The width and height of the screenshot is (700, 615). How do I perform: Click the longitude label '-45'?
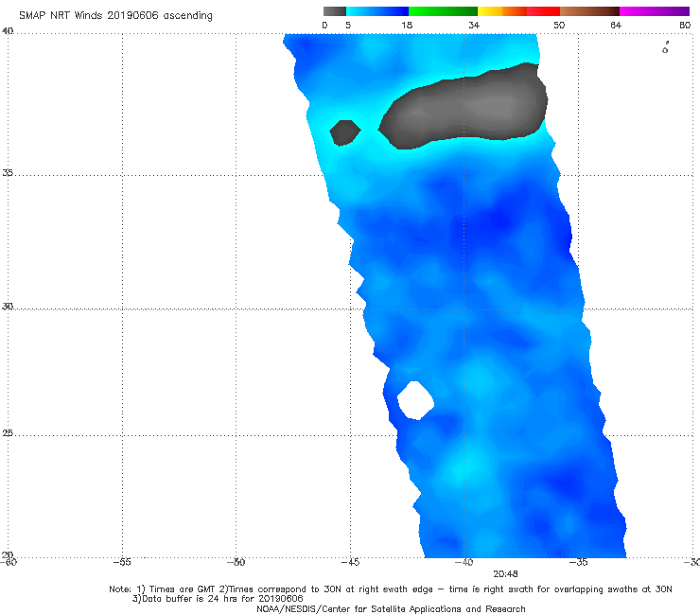coord(350,562)
